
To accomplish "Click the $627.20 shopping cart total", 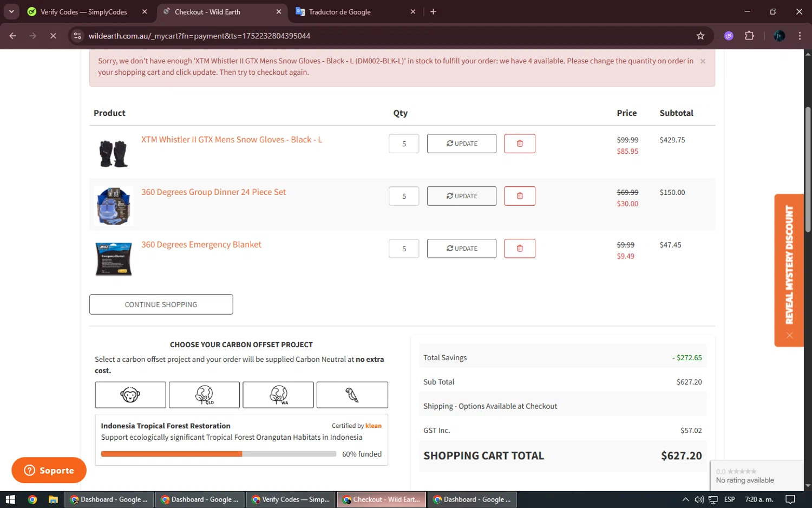I will click(681, 455).
